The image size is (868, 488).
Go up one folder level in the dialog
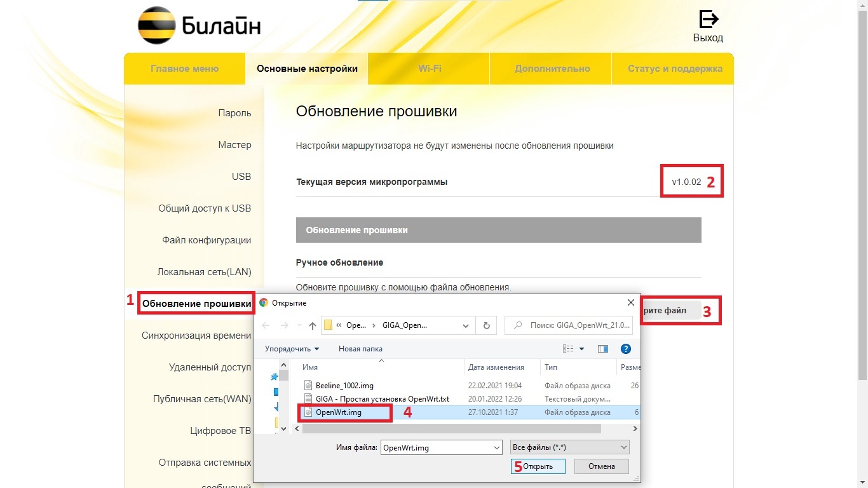pyautogui.click(x=313, y=325)
